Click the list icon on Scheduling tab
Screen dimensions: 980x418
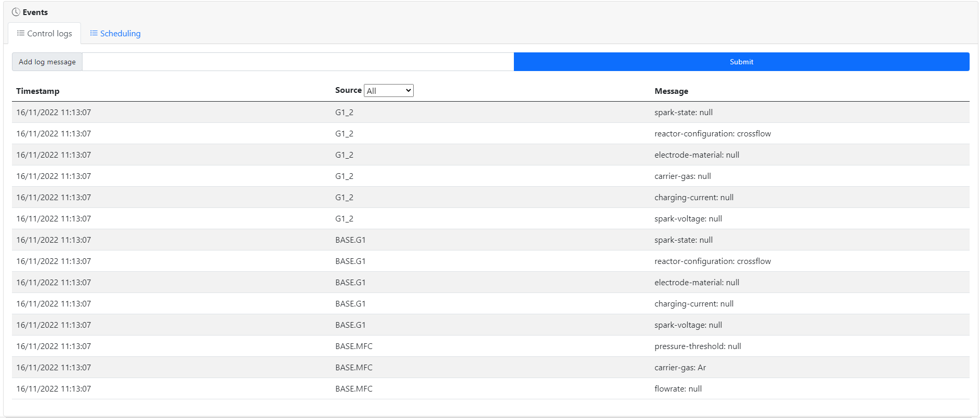[94, 33]
